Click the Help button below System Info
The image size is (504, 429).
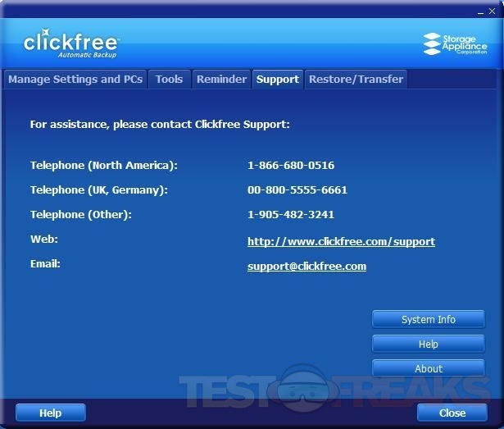(x=428, y=344)
